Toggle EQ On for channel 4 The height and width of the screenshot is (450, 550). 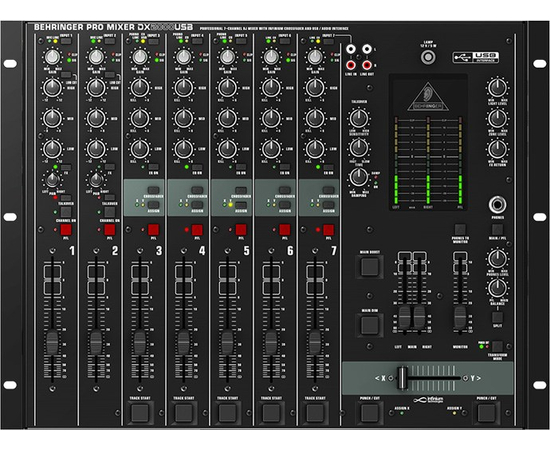click(x=197, y=167)
